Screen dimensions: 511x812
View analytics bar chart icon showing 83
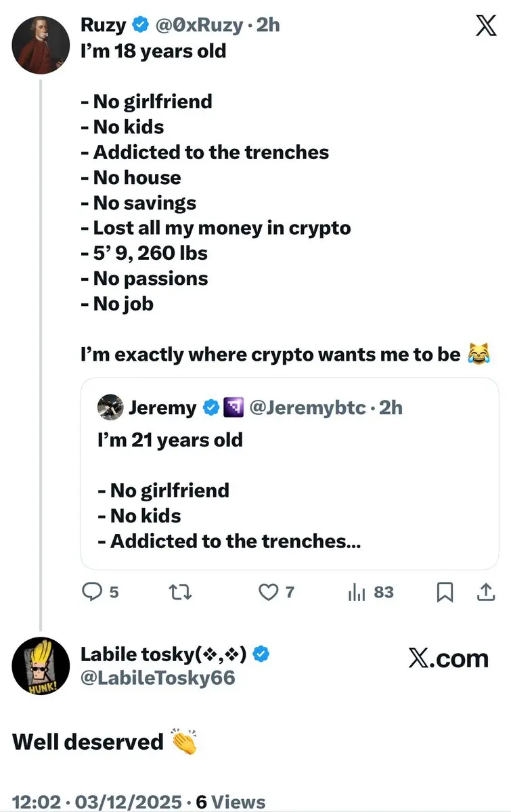[x=356, y=592]
